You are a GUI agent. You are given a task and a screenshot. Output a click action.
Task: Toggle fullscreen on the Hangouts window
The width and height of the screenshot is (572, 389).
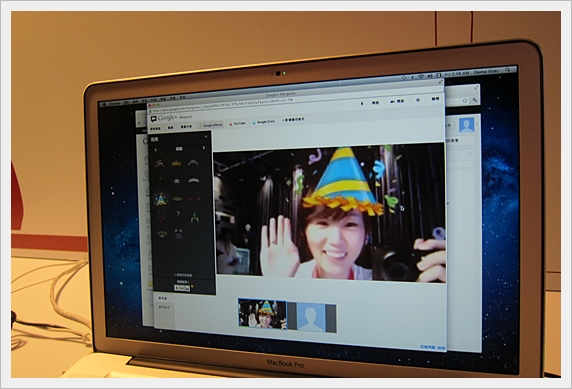click(441, 82)
